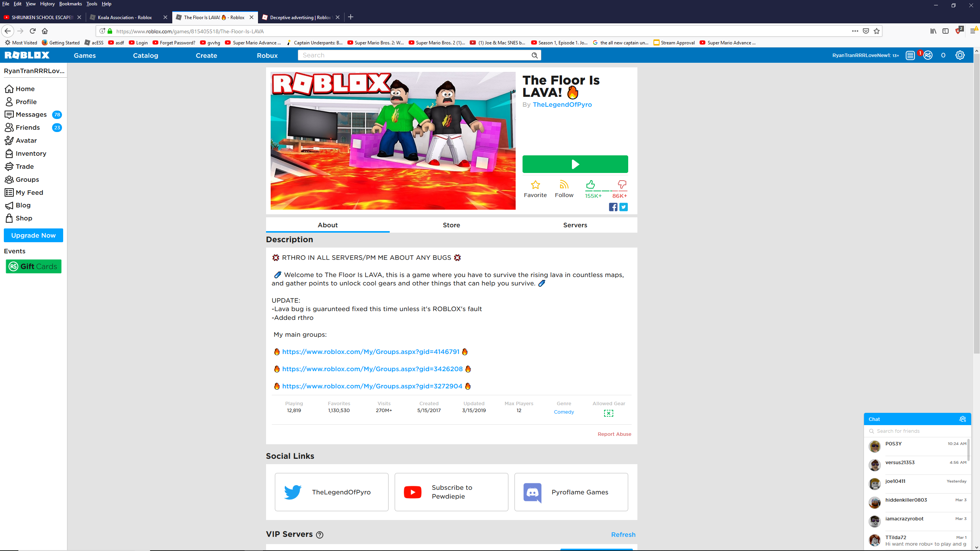Viewport: 980px width, 551px height.
Task: Click the Roblox logo home thumbnail
Action: (x=28, y=54)
